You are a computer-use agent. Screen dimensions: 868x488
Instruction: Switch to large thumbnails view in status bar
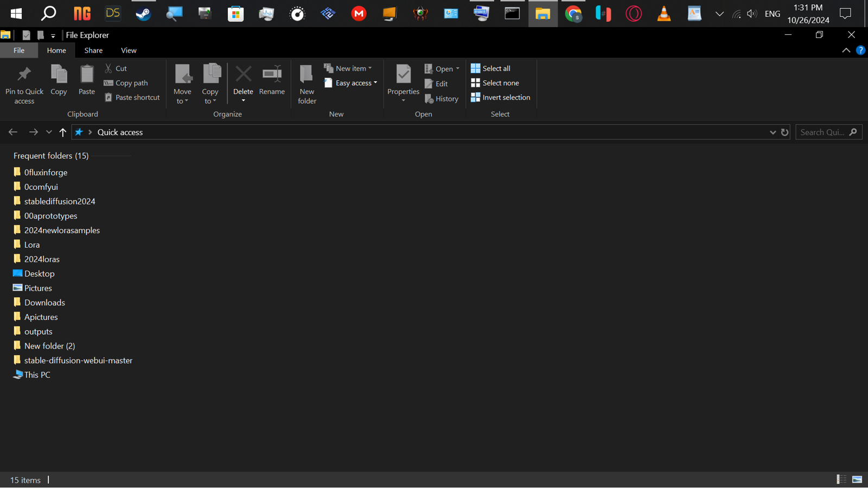click(857, 479)
